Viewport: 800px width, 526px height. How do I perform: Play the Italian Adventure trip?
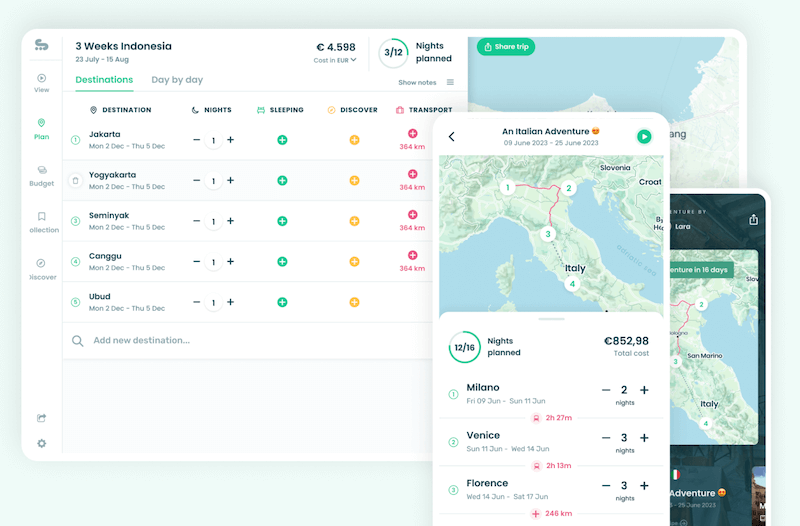tap(644, 137)
